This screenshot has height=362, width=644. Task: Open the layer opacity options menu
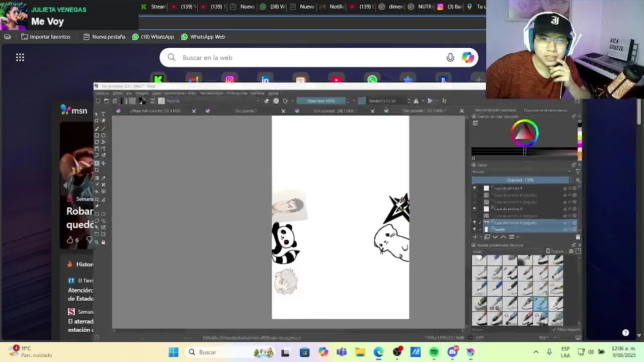pyautogui.click(x=578, y=180)
